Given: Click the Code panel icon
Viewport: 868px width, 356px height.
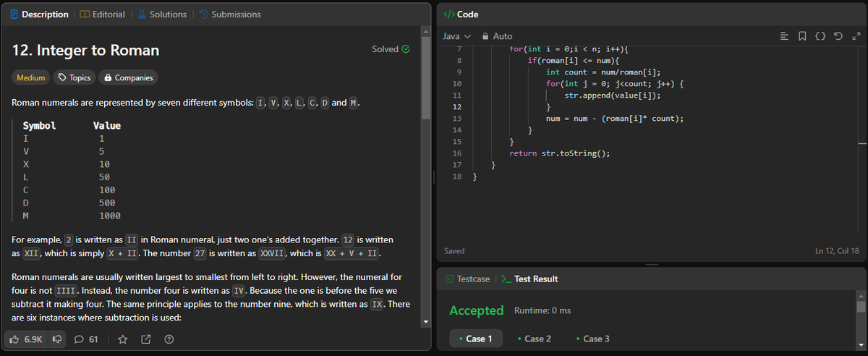Looking at the screenshot, I should [x=448, y=14].
